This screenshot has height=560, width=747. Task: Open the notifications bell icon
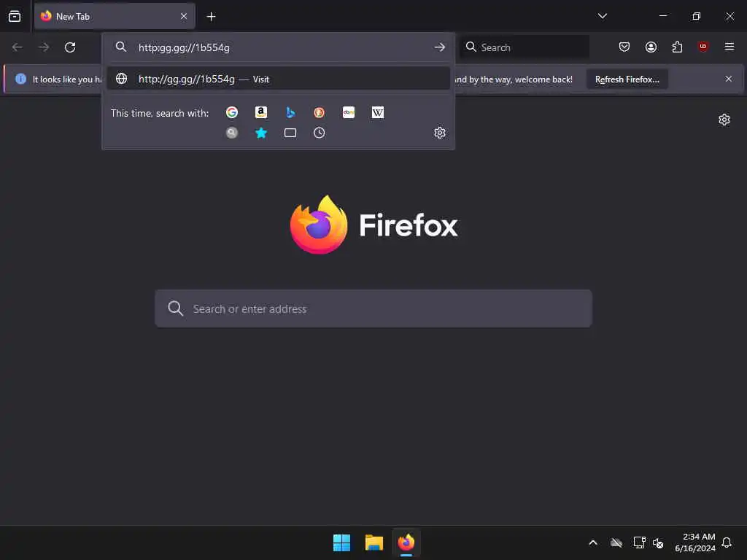[x=727, y=542]
